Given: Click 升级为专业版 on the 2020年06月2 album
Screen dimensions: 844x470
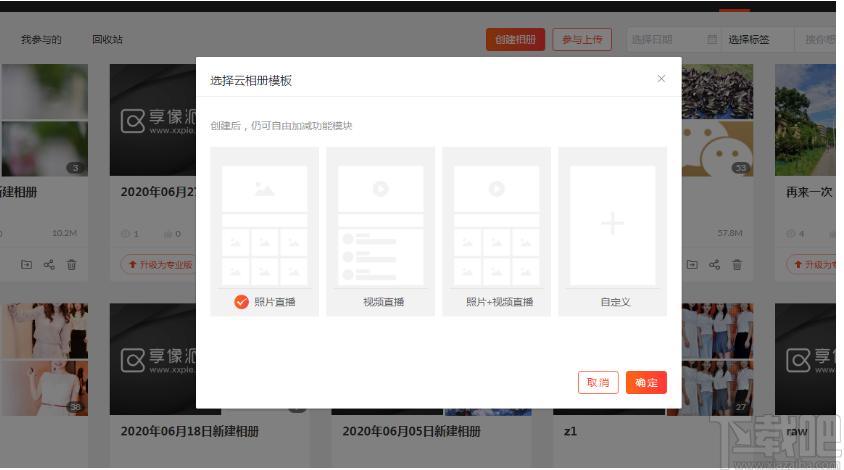Looking at the screenshot, I should [x=159, y=264].
